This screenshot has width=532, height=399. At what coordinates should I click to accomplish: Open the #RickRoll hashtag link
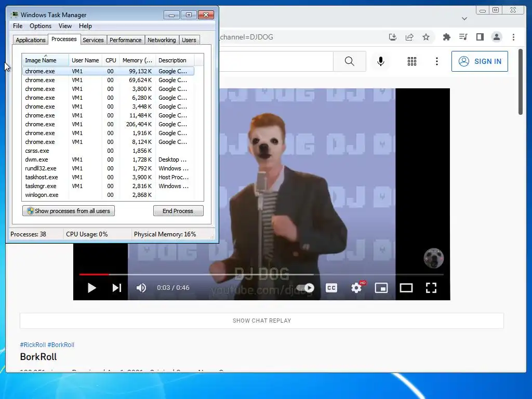(33, 345)
